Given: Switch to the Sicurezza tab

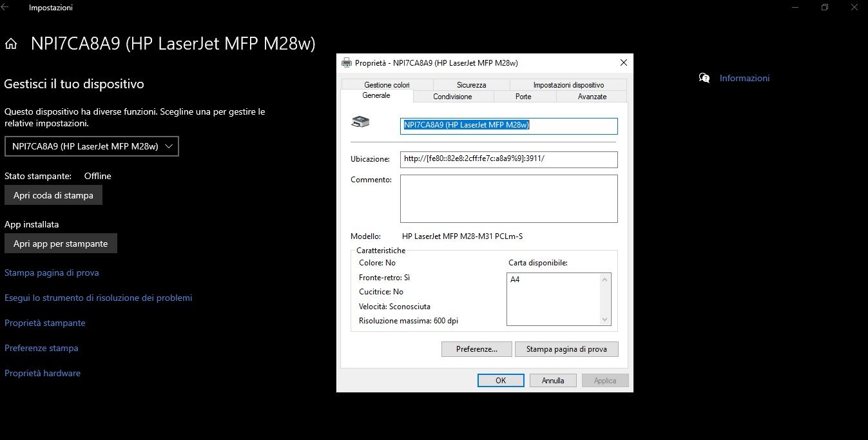Looking at the screenshot, I should point(472,84).
